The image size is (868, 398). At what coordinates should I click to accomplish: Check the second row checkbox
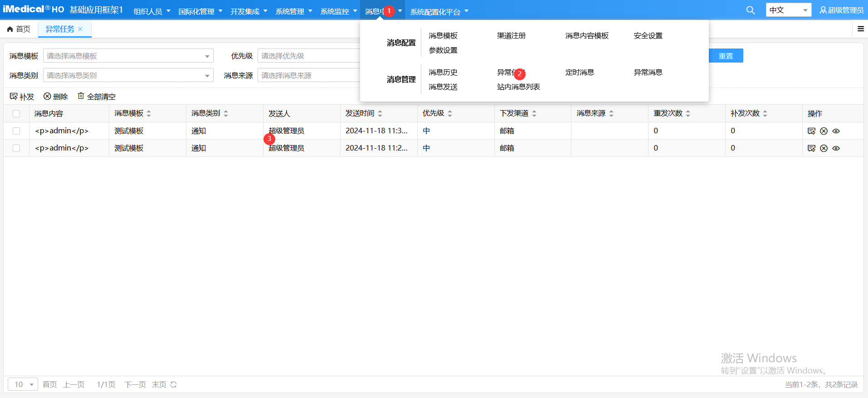[x=16, y=148]
